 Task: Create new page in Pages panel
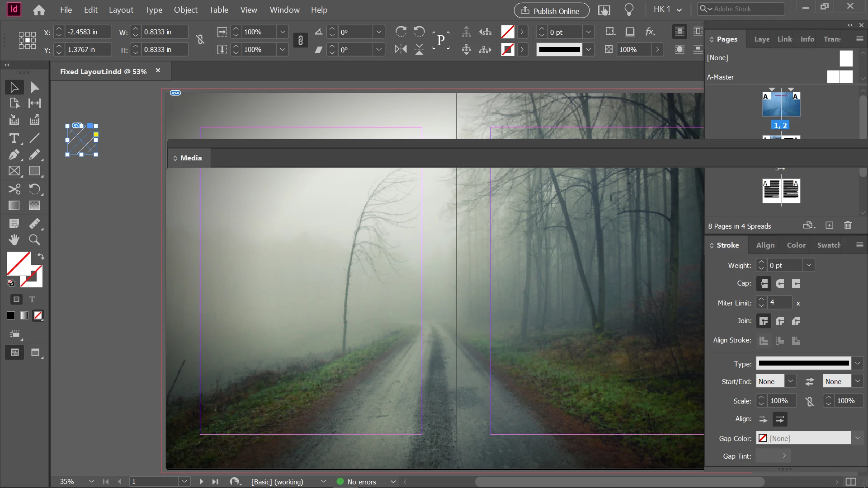tap(829, 225)
